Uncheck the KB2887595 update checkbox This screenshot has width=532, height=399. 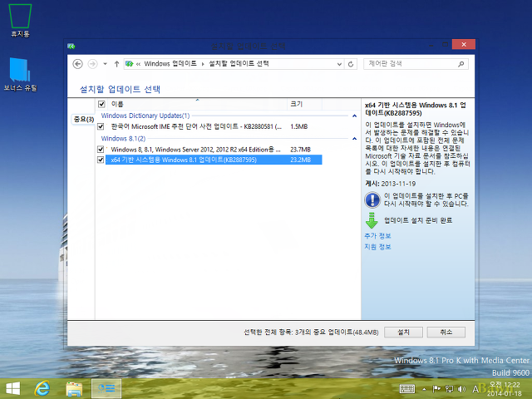(x=101, y=160)
